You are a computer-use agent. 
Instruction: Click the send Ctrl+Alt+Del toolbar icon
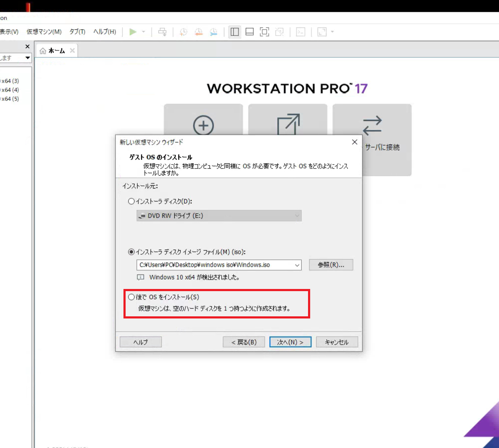(x=162, y=32)
